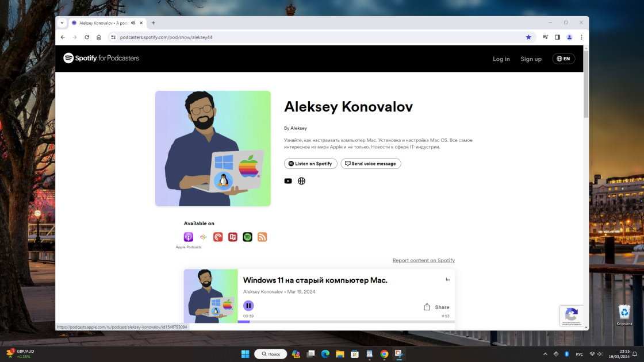
Task: Open a new browser tab
Action: click(x=153, y=23)
